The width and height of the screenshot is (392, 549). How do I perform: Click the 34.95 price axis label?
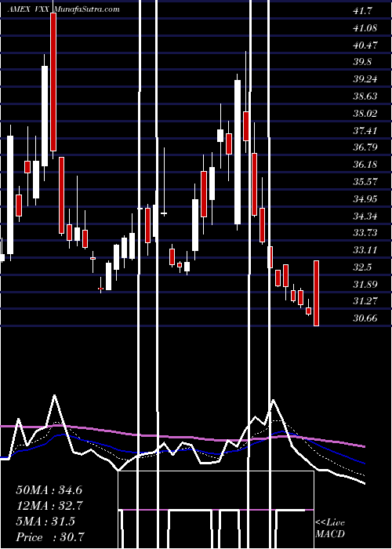[365, 199]
